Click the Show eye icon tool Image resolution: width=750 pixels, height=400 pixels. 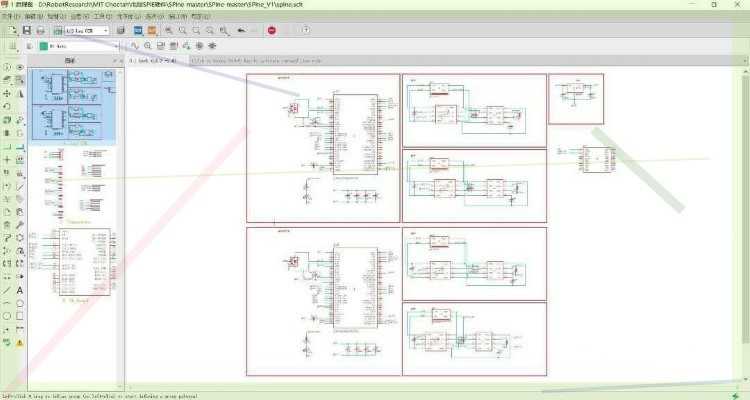click(20, 67)
